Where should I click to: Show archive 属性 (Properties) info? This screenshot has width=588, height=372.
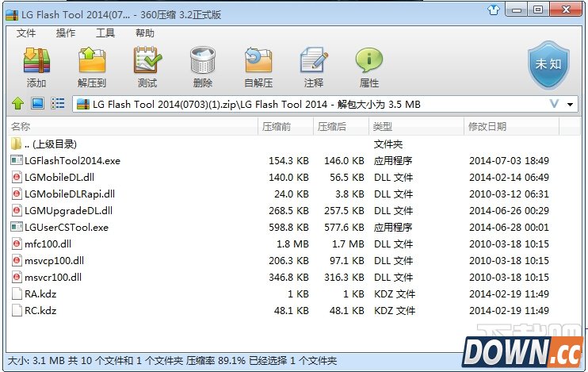(369, 60)
